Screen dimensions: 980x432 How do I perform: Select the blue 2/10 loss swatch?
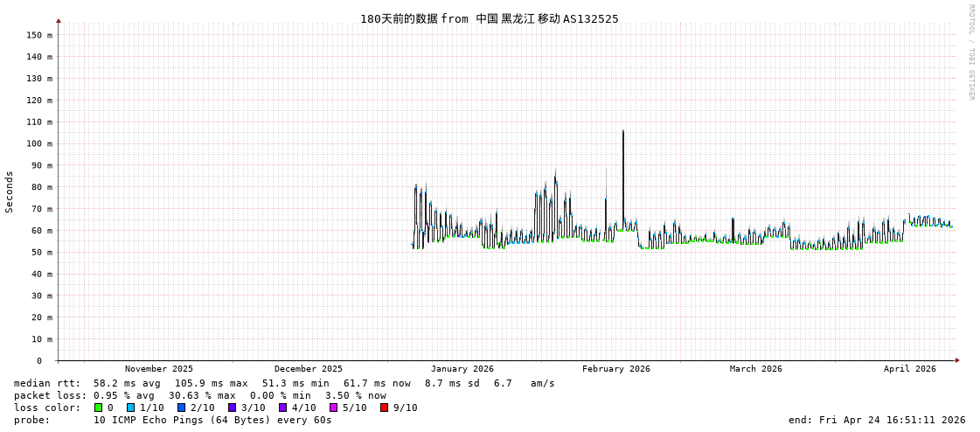pos(181,408)
